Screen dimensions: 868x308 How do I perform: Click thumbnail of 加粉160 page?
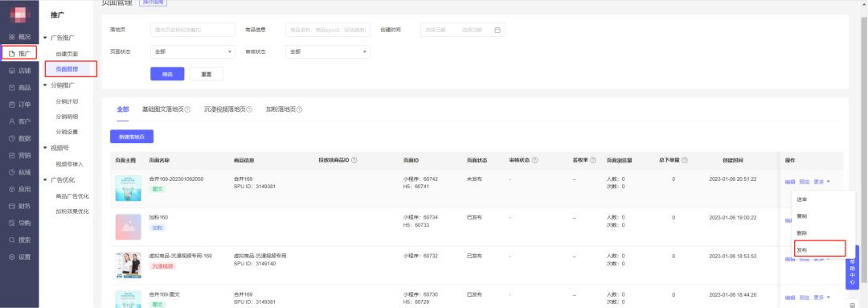[x=128, y=227]
